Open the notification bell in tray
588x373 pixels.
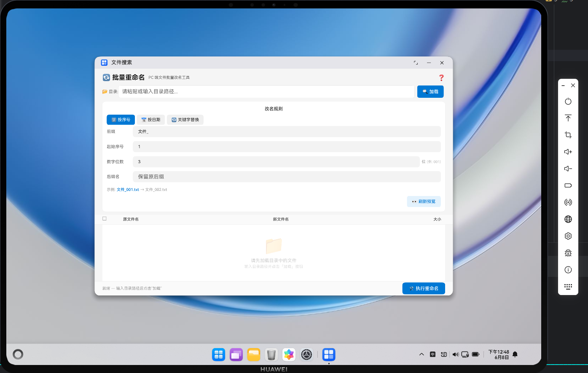[515, 354]
